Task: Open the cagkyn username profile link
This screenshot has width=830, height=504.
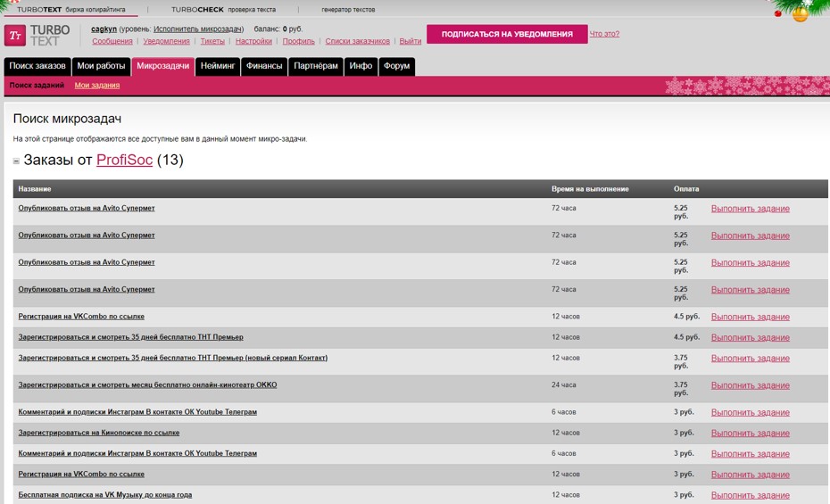Action: [x=104, y=29]
